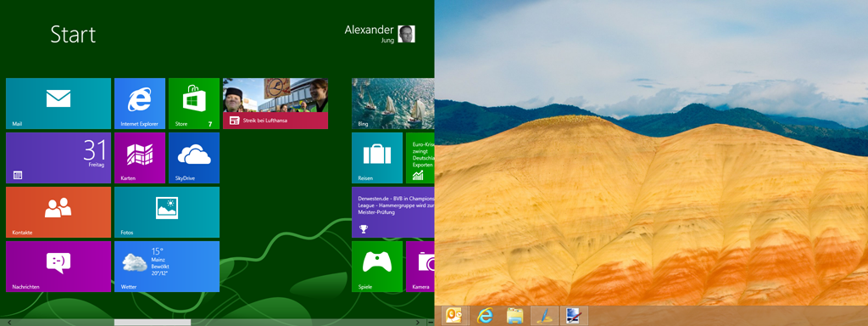
Task: Open the Fotos tile
Action: tap(167, 212)
